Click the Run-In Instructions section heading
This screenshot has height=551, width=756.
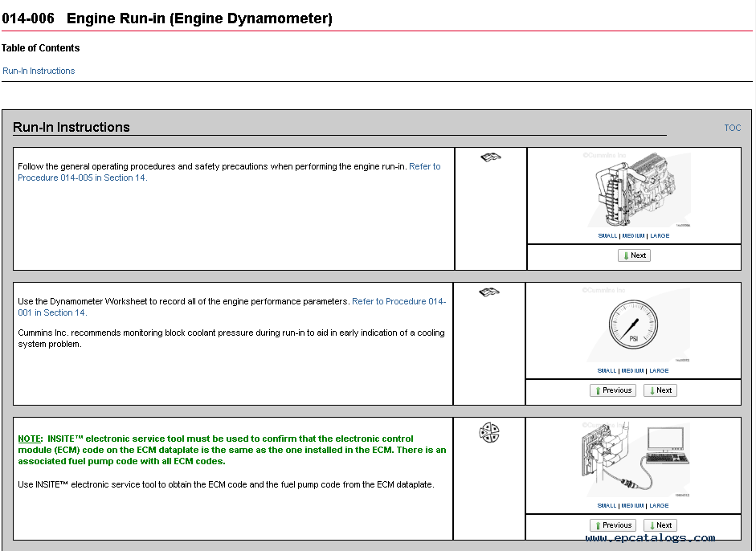pos(72,127)
